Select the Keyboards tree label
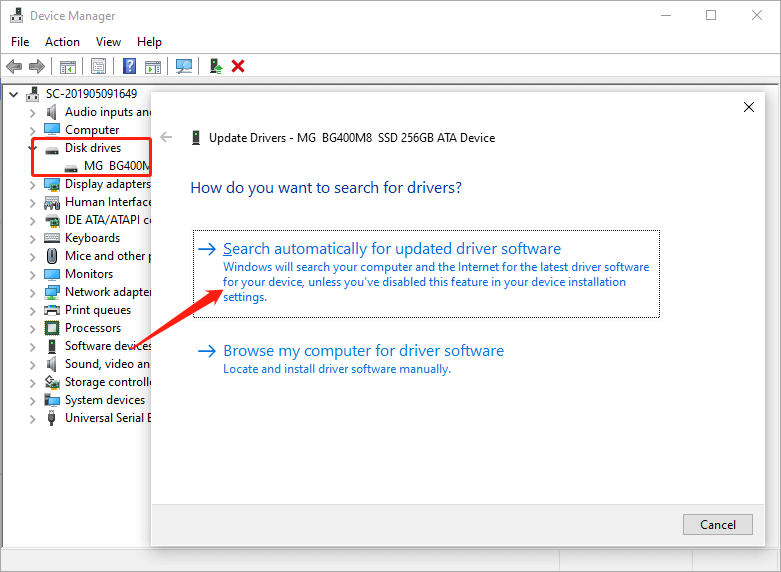 coord(93,238)
